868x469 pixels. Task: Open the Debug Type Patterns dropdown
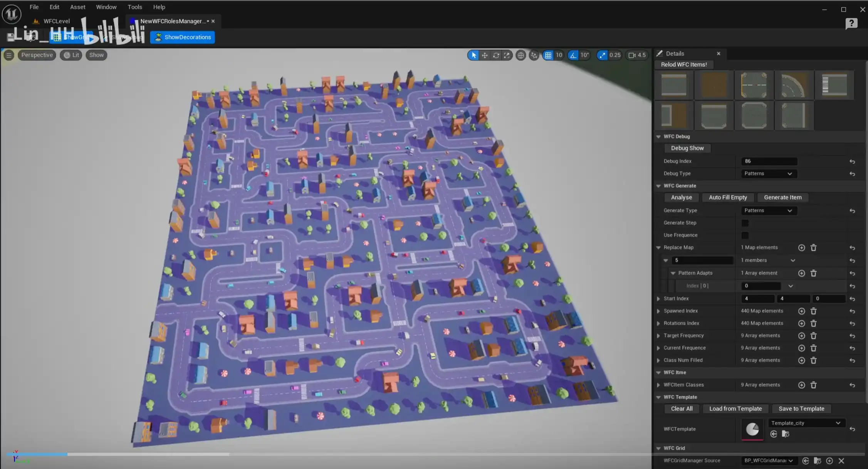768,174
